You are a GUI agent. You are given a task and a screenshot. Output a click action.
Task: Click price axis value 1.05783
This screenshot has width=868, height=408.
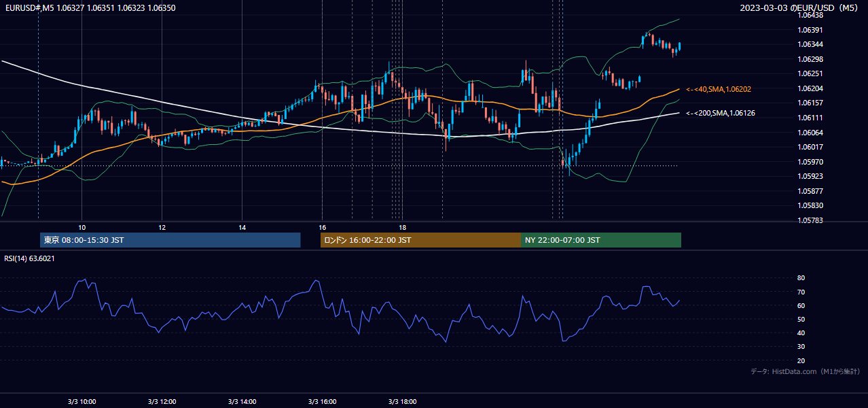click(810, 220)
